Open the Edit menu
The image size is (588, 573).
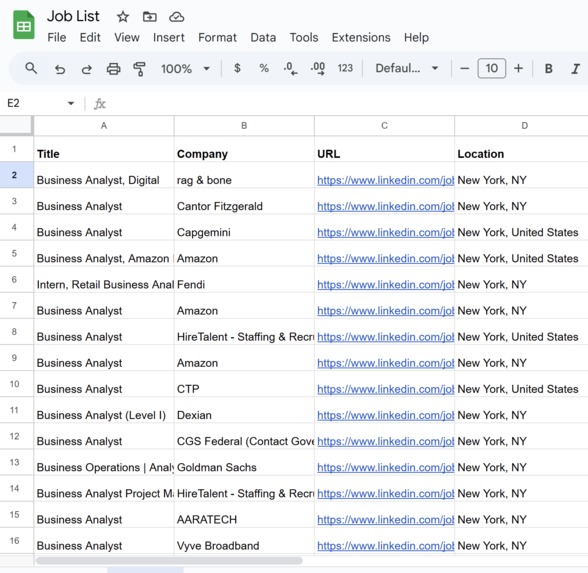[90, 38]
